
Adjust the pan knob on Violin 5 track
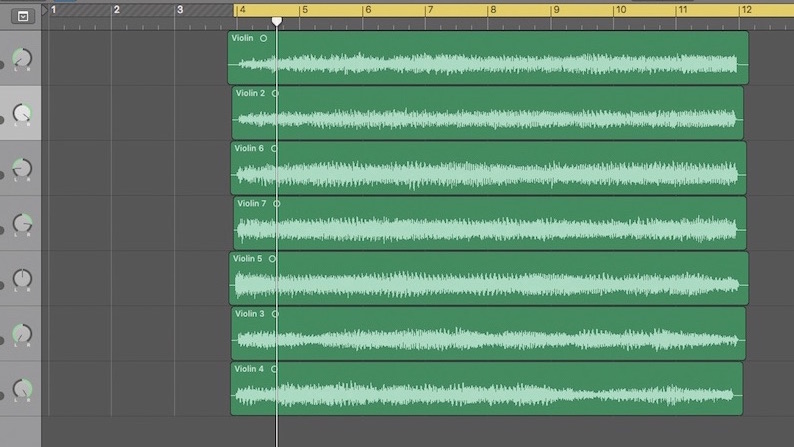click(22, 279)
